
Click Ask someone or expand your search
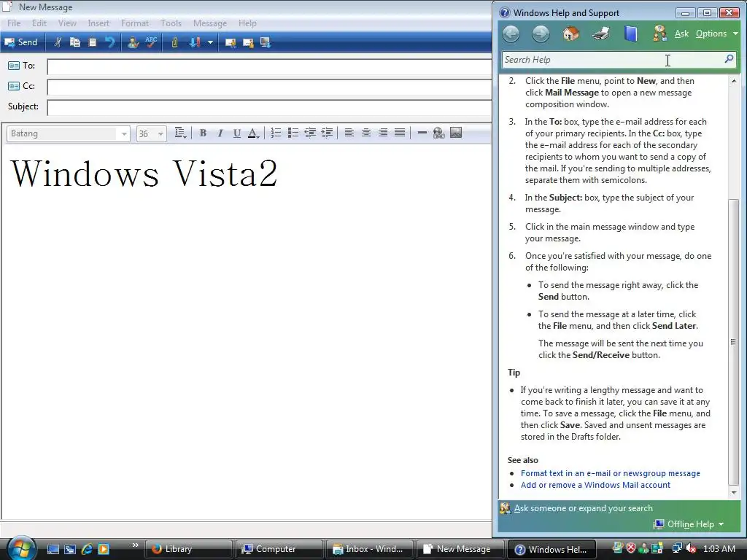pos(583,508)
